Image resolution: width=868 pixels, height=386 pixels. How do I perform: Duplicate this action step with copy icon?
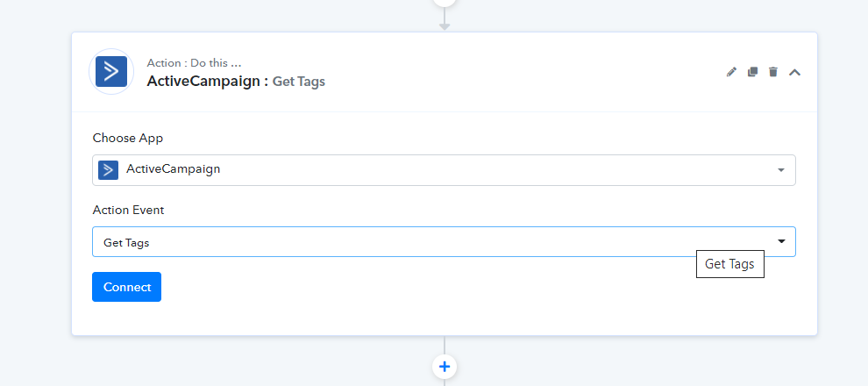click(x=752, y=72)
